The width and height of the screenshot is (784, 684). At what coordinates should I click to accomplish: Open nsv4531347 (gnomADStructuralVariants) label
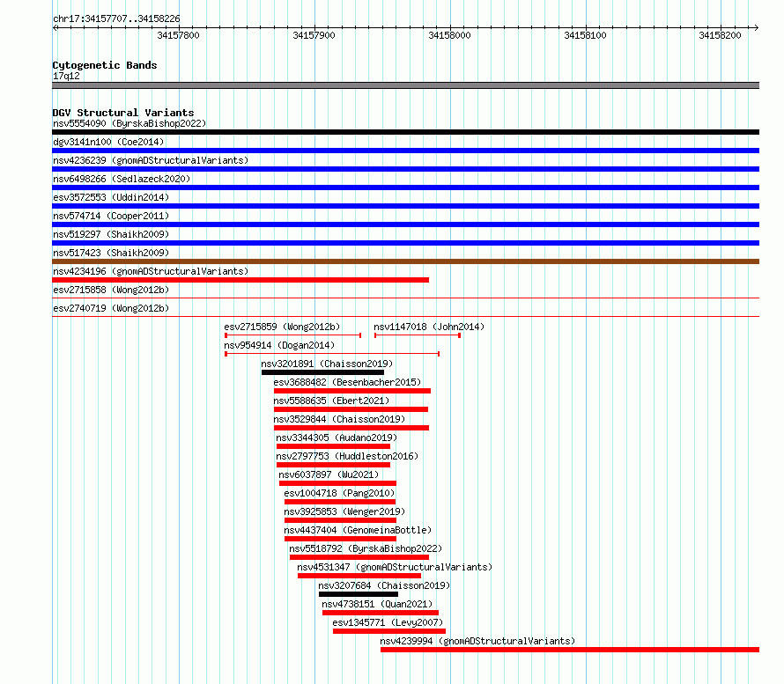coord(395,567)
